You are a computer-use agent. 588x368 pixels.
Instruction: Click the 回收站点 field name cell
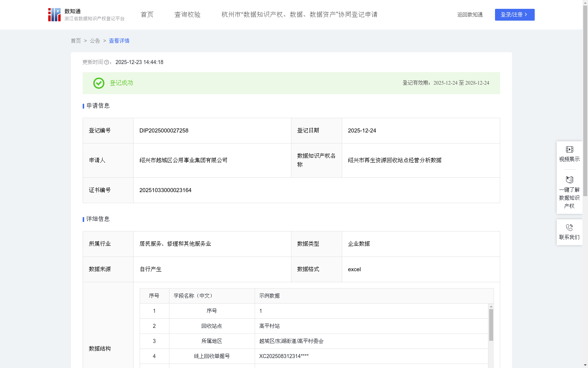tap(212, 326)
